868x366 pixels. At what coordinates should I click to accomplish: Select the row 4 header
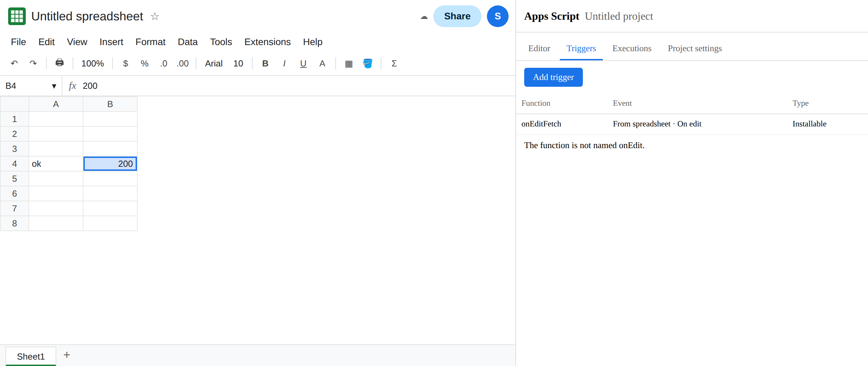tap(15, 164)
